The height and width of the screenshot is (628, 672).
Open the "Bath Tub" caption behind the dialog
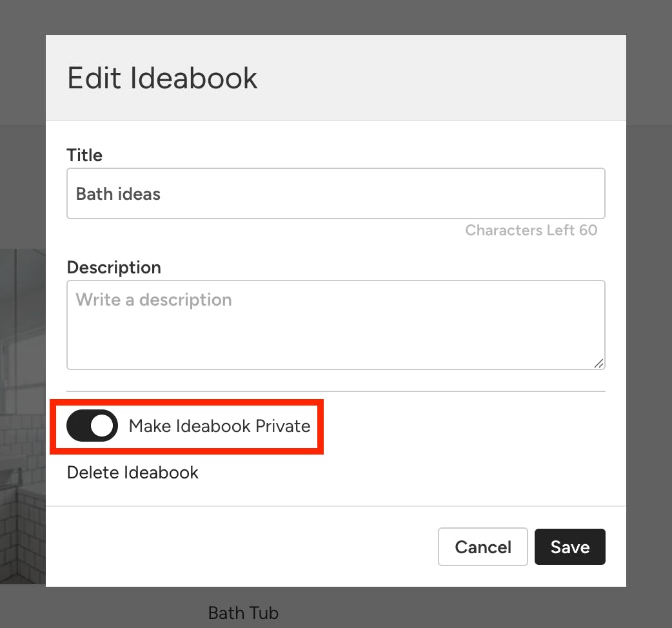(243, 613)
